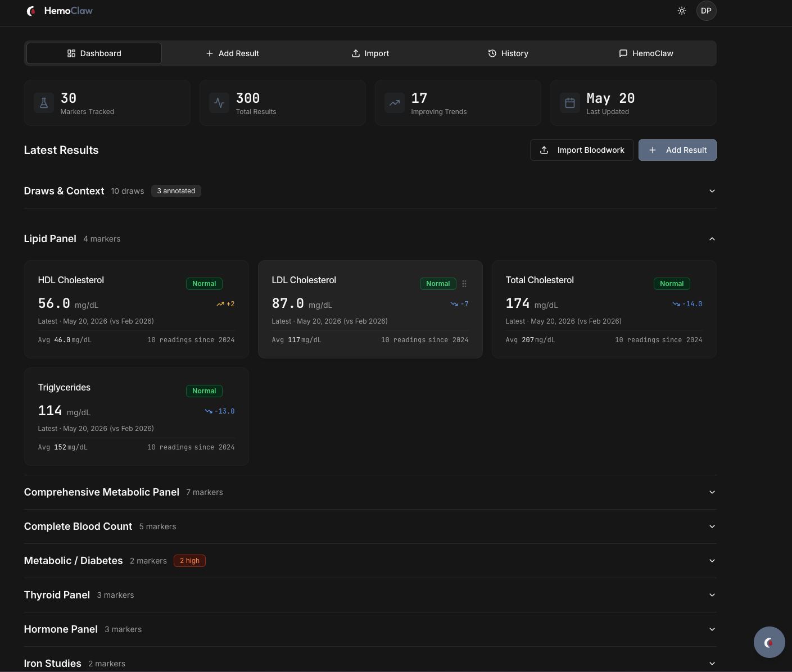This screenshot has width=792, height=672.
Task: Click the pulse icon on Total Results
Action: point(219,103)
